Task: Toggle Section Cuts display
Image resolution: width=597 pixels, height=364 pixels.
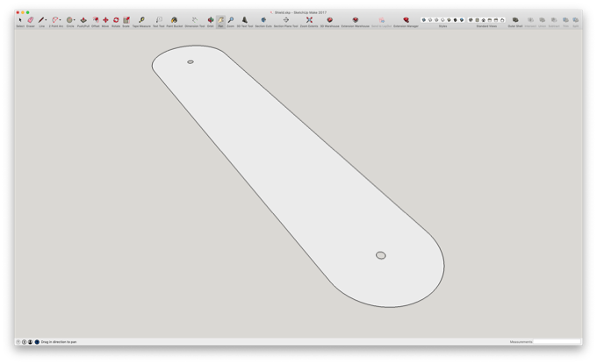Action: point(263,20)
